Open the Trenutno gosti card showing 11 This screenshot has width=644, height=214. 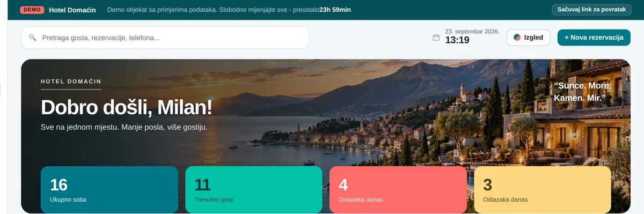coord(254,190)
